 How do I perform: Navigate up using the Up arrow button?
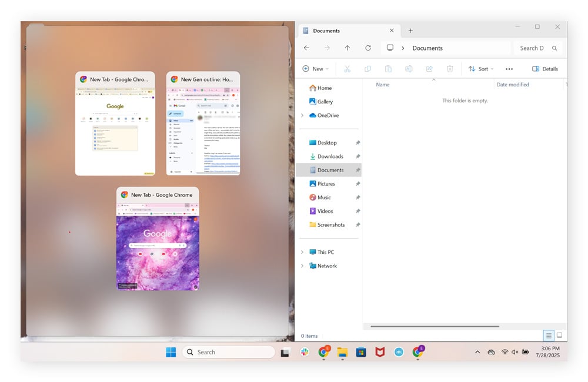pos(348,48)
